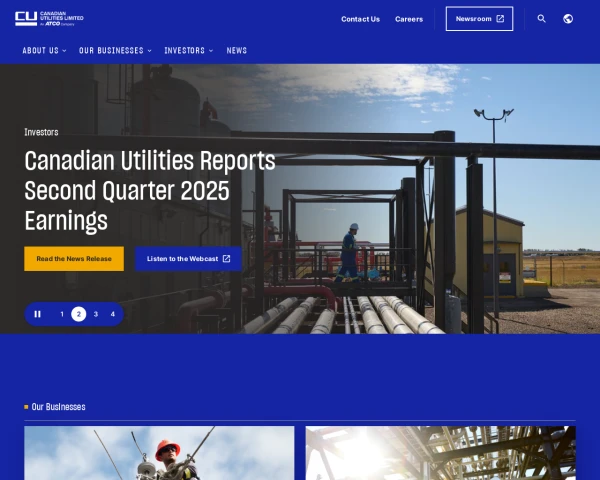The height and width of the screenshot is (480, 600).
Task: Expand the Our Businesses dropdown
Action: (x=115, y=50)
